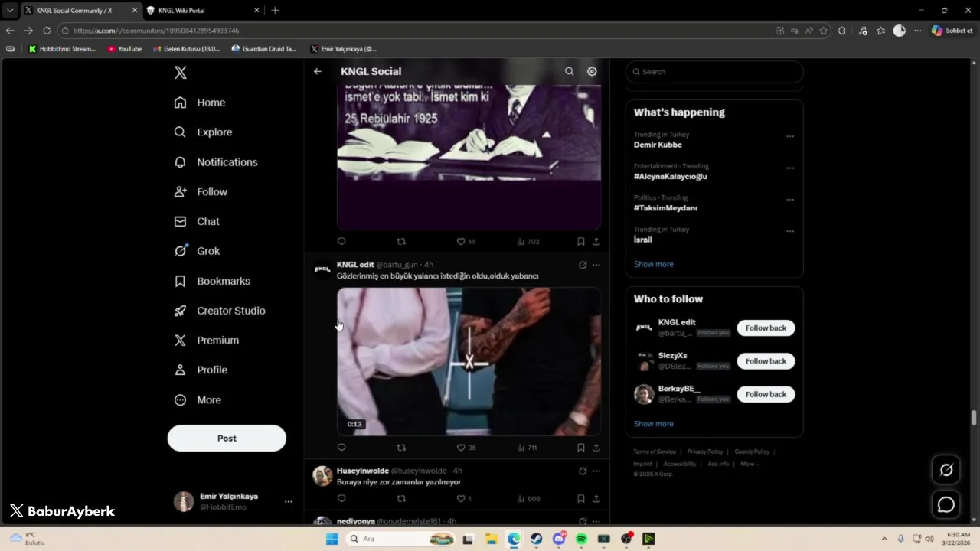Click the Post button
This screenshot has height=551, width=980.
(227, 439)
